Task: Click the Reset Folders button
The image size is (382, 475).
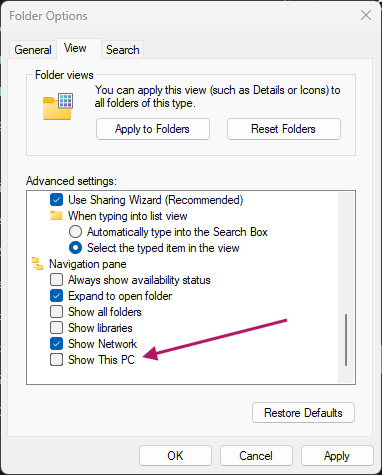Action: tap(284, 129)
